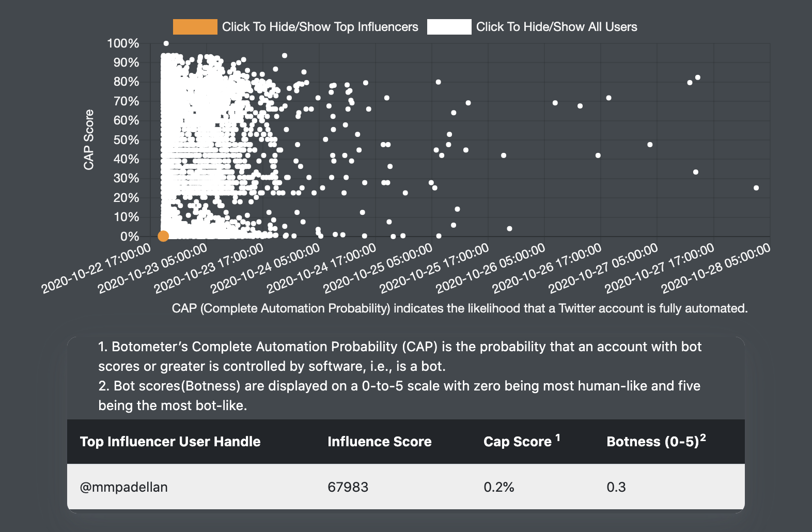Click the white All Users legend swatch

pyautogui.click(x=449, y=27)
